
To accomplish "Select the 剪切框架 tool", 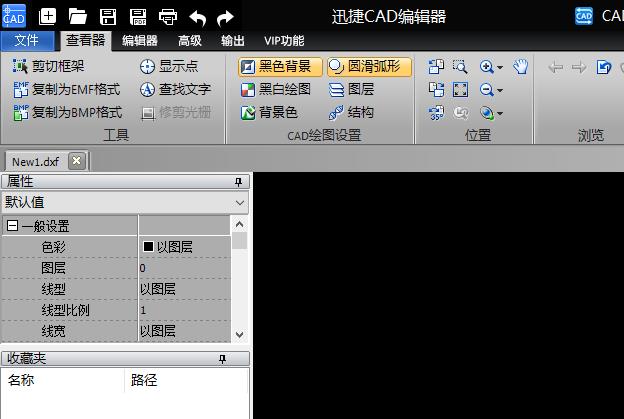I will 48,66.
